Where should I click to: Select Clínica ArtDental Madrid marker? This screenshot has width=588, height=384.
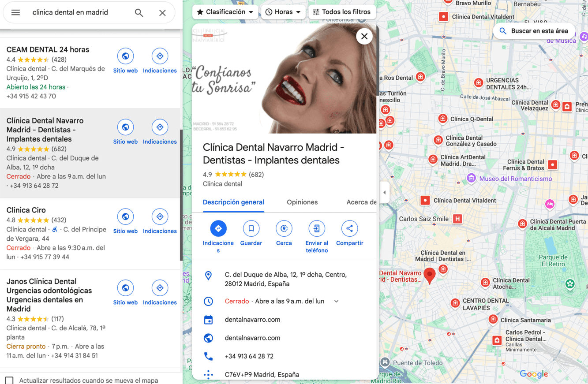[433, 159]
